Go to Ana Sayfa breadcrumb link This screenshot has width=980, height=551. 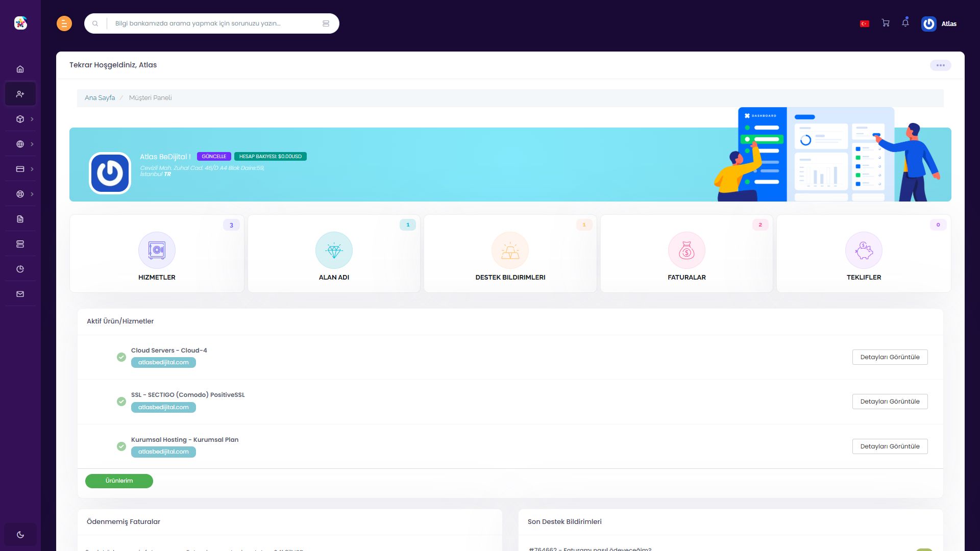100,97
